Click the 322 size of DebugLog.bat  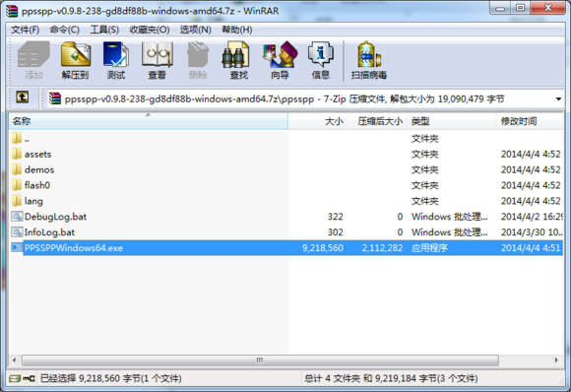[335, 217]
